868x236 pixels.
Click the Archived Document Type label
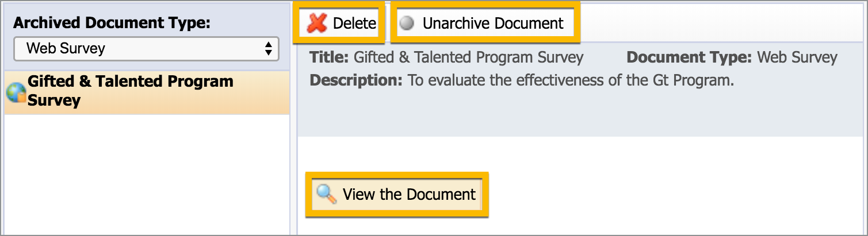[x=112, y=23]
